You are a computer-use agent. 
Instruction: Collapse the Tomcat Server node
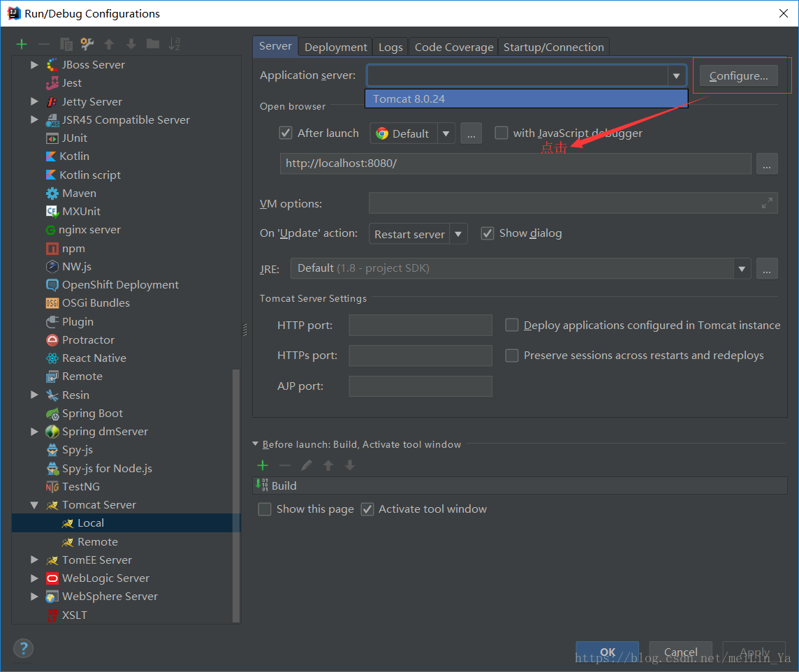[x=34, y=506]
